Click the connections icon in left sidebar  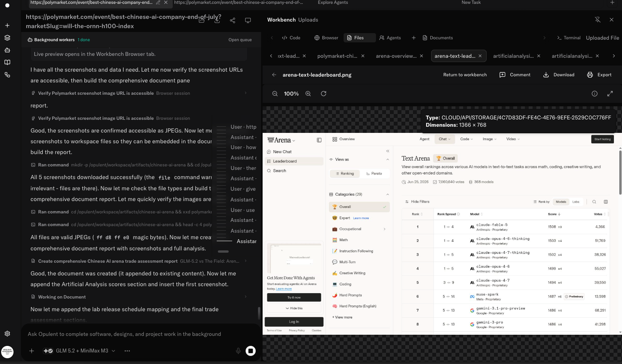click(7, 75)
